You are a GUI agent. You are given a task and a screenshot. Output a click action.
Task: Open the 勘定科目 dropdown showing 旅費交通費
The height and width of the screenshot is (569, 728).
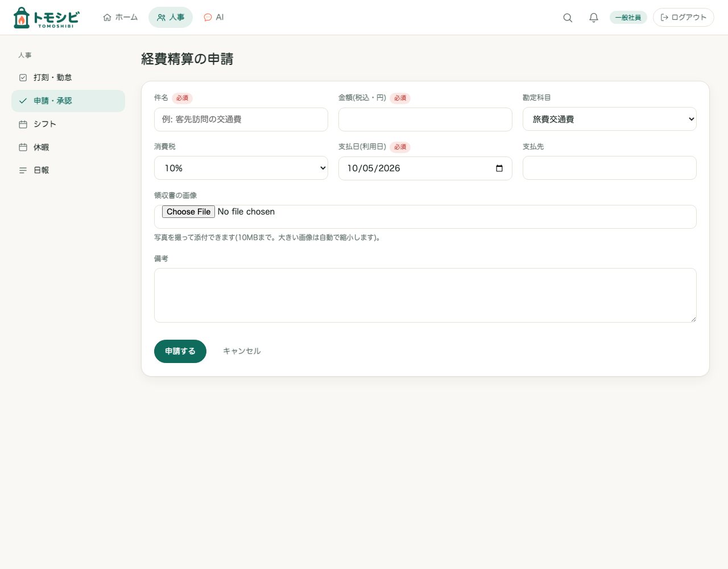(610, 119)
